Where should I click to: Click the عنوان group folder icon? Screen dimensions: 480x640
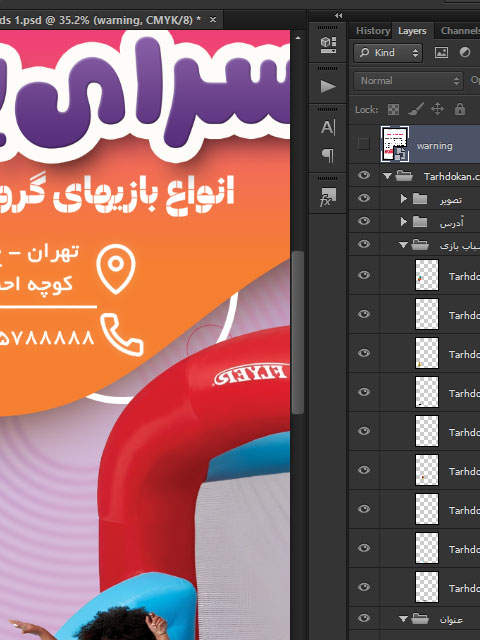(420, 619)
